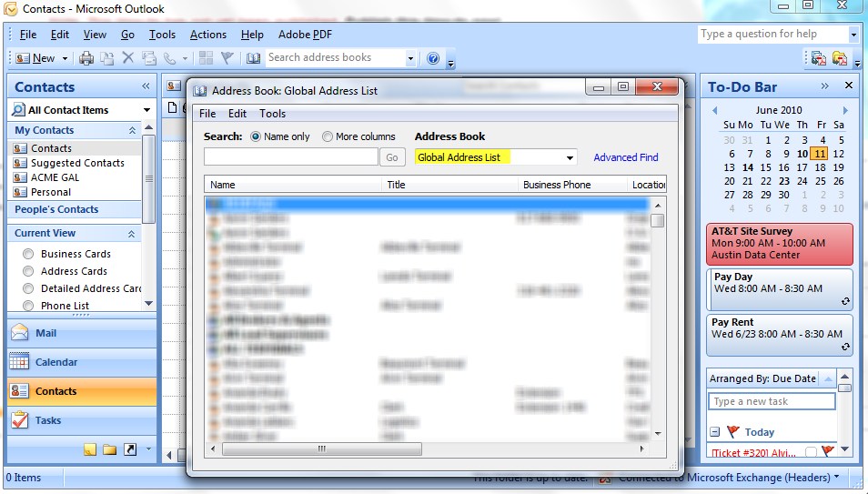Click the Ticket #320 task flag icon
The image size is (868, 494).
(x=828, y=451)
